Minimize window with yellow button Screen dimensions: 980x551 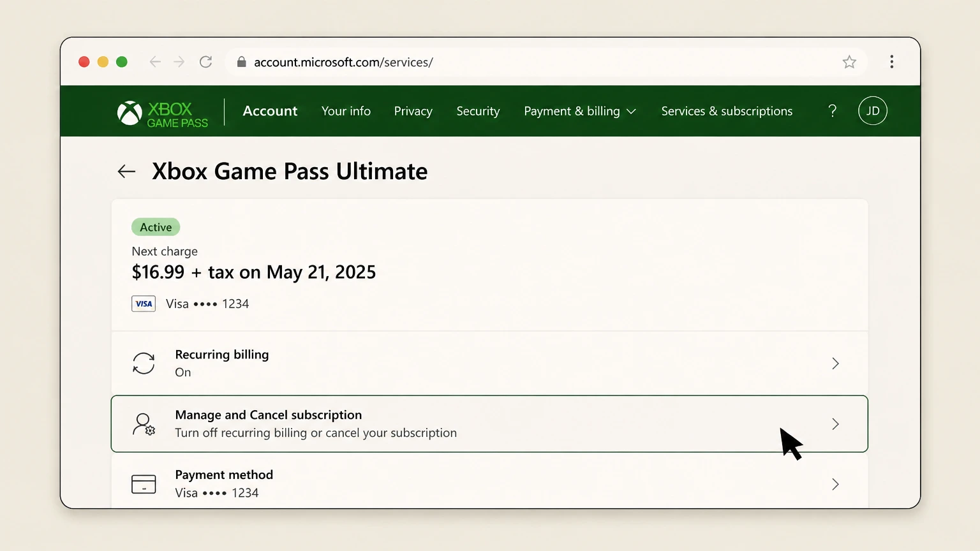coord(103,62)
